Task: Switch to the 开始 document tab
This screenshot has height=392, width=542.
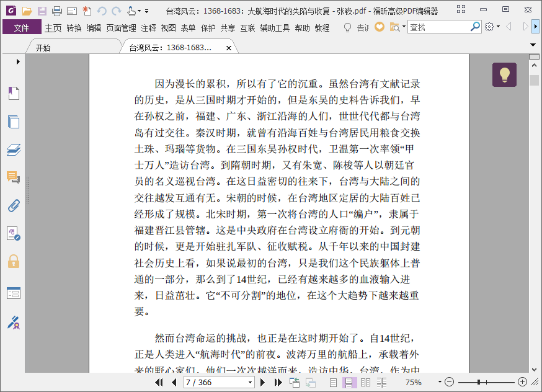Action: pyautogui.click(x=74, y=48)
